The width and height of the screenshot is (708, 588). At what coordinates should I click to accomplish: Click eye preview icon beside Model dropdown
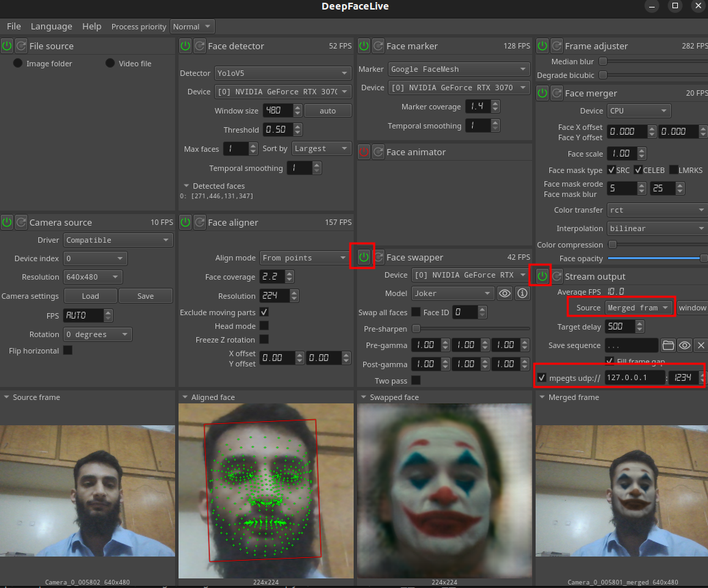coord(505,293)
